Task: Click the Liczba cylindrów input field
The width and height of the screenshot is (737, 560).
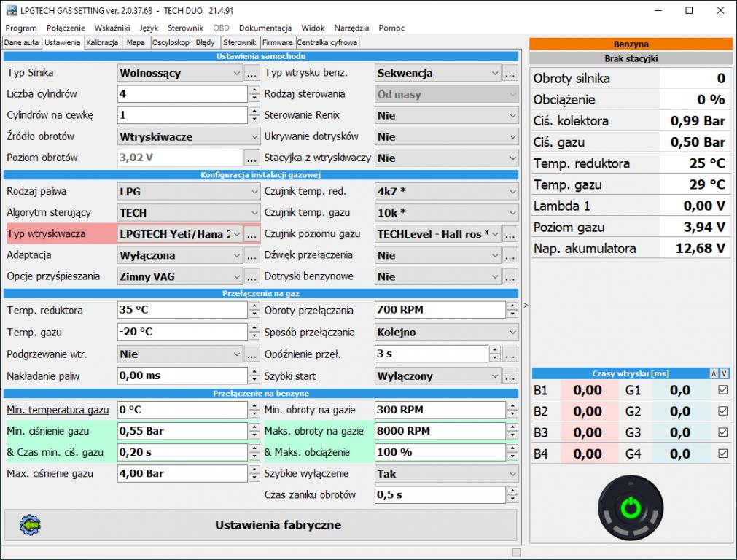Action: (x=182, y=94)
